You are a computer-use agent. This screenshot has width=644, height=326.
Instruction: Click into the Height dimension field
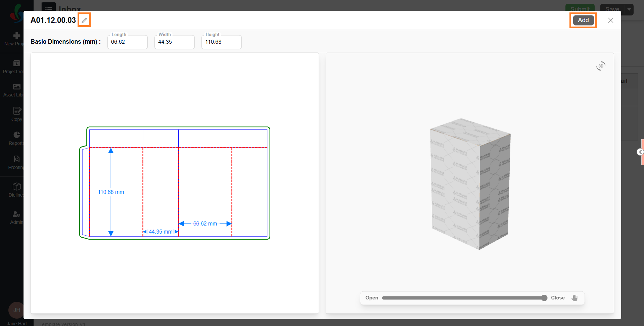(x=221, y=42)
